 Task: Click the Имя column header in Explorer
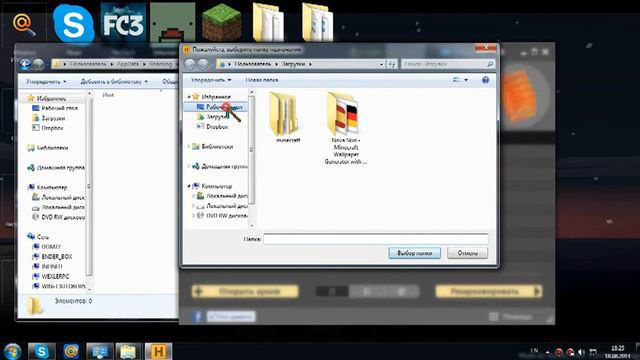point(109,95)
